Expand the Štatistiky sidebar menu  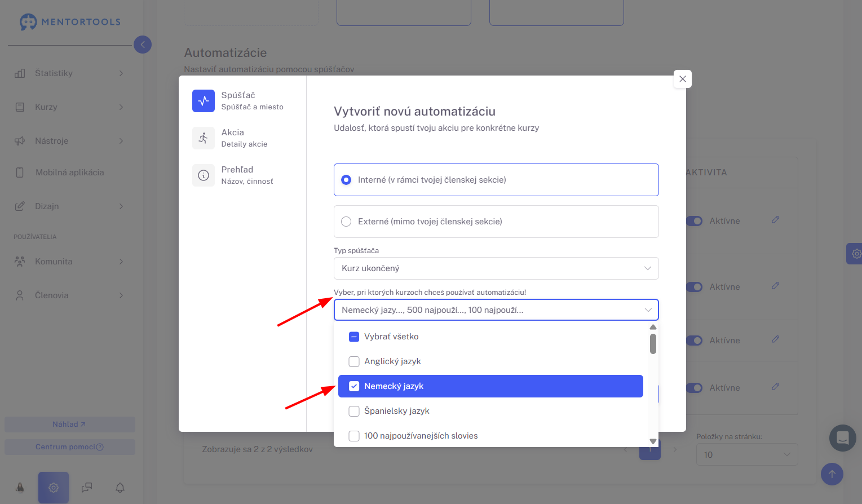pos(69,73)
